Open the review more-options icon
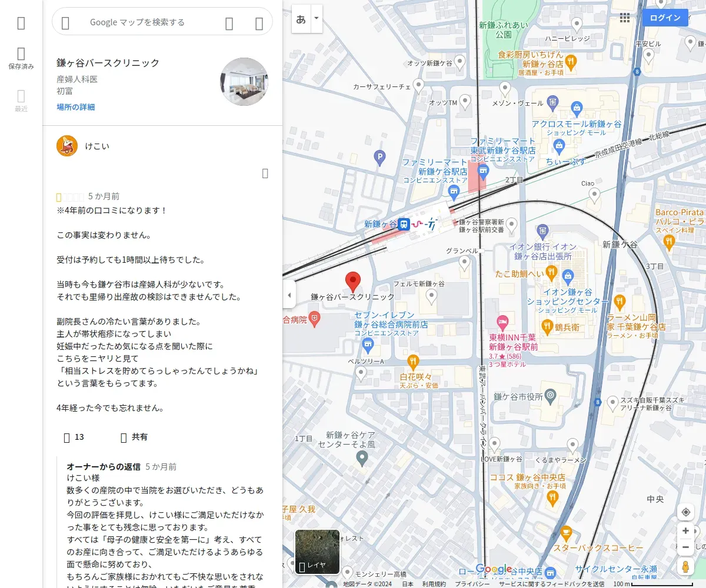This screenshot has height=588, width=706. click(x=265, y=173)
